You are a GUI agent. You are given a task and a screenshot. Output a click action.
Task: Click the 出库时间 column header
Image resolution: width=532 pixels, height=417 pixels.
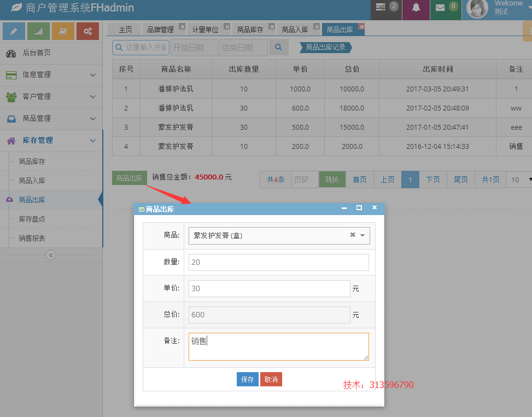coord(437,69)
